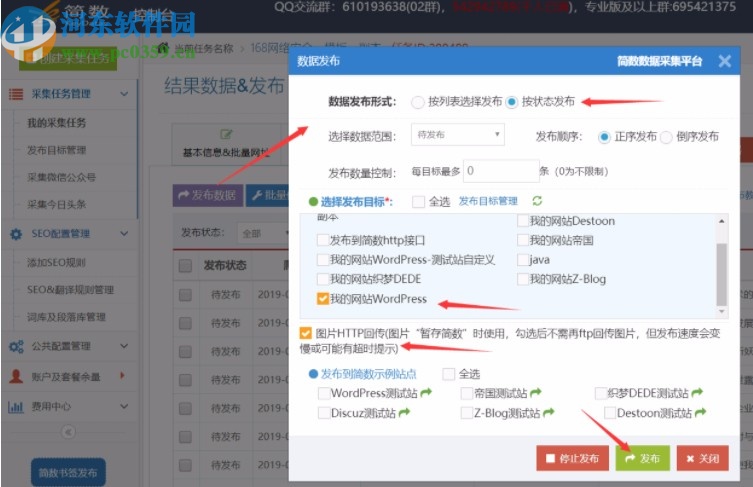This screenshot has width=753, height=487.
Task: Click the refresh icon beside 发布目标管理
Action: (537, 201)
